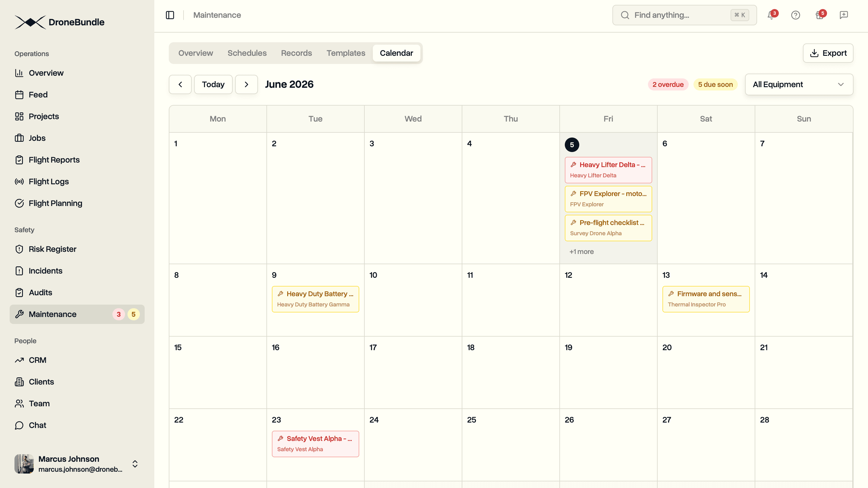868x488 pixels.
Task: Click the Jobs briefcase icon
Action: click(x=19, y=138)
